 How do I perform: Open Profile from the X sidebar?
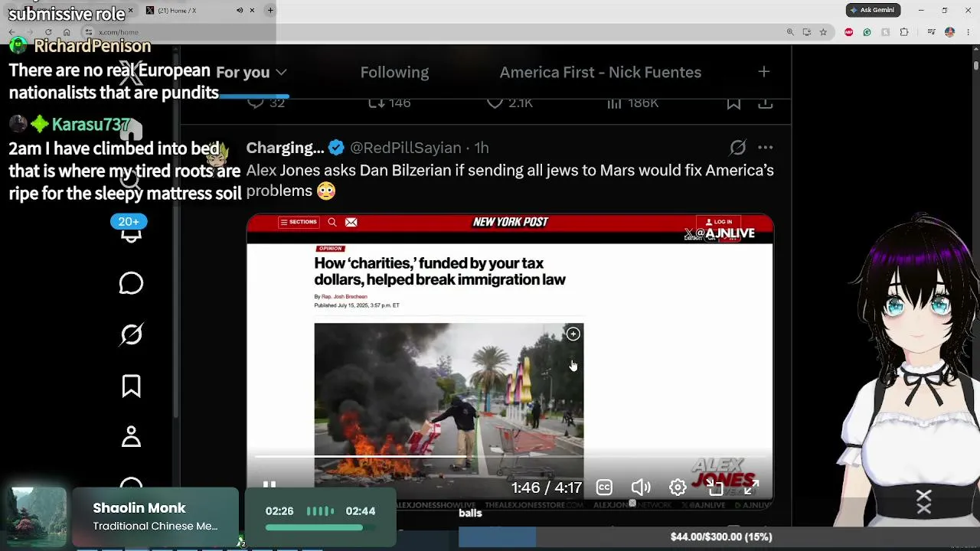[x=131, y=436]
